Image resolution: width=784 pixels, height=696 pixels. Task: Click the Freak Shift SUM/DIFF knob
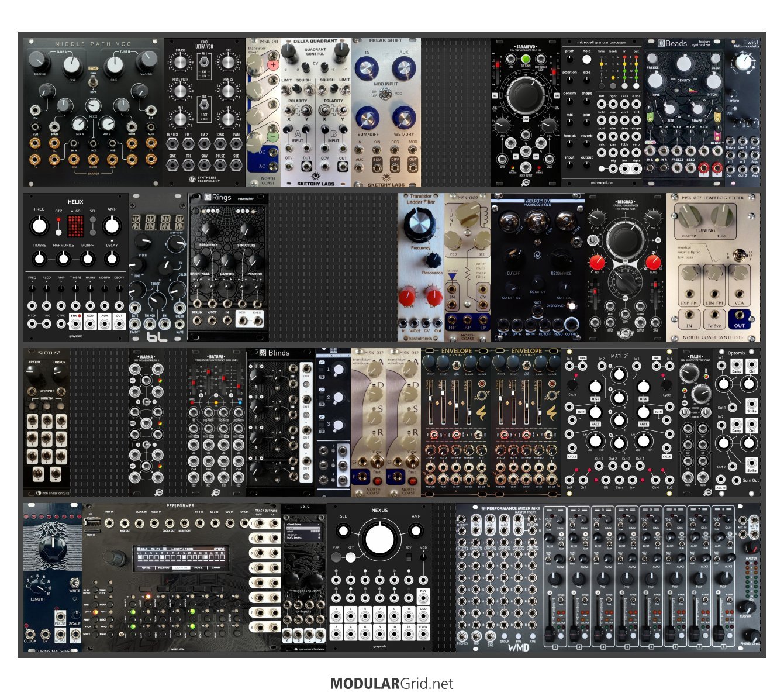[367, 119]
